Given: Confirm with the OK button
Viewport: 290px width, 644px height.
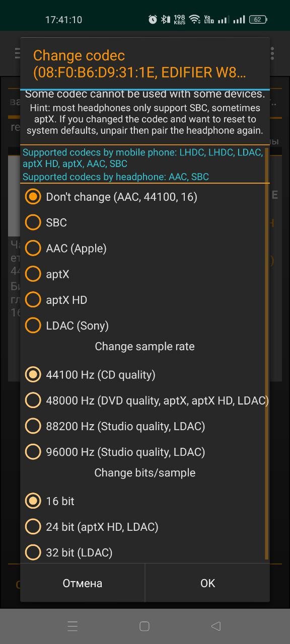Looking at the screenshot, I should pos(207,583).
